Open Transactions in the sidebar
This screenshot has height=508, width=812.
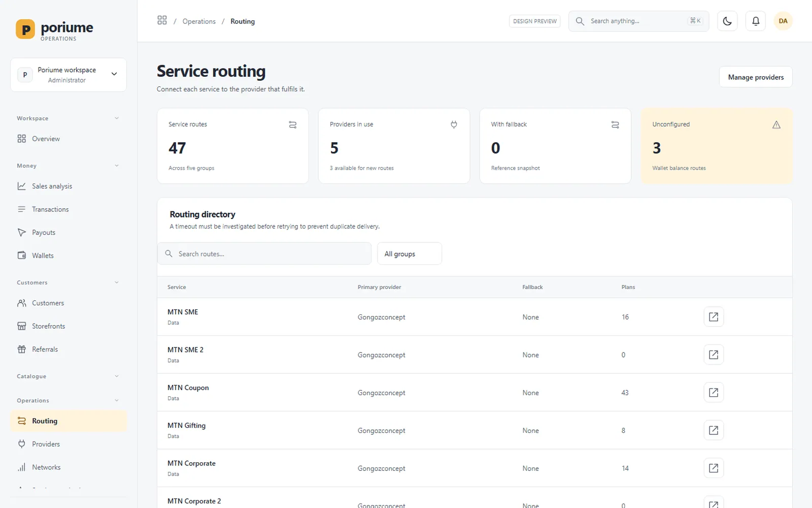pos(69,209)
